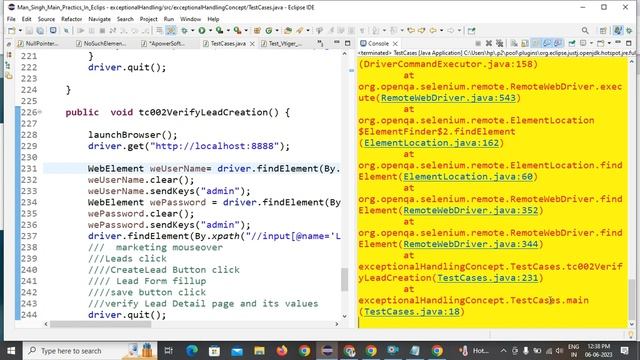This screenshot has width=640, height=360.
Task: Toggle the Show Whitespace Characters button
Action: 362,31
